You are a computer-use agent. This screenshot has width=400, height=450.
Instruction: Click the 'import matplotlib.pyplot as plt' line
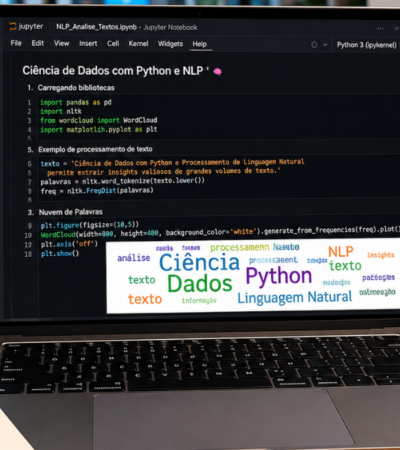point(99,129)
